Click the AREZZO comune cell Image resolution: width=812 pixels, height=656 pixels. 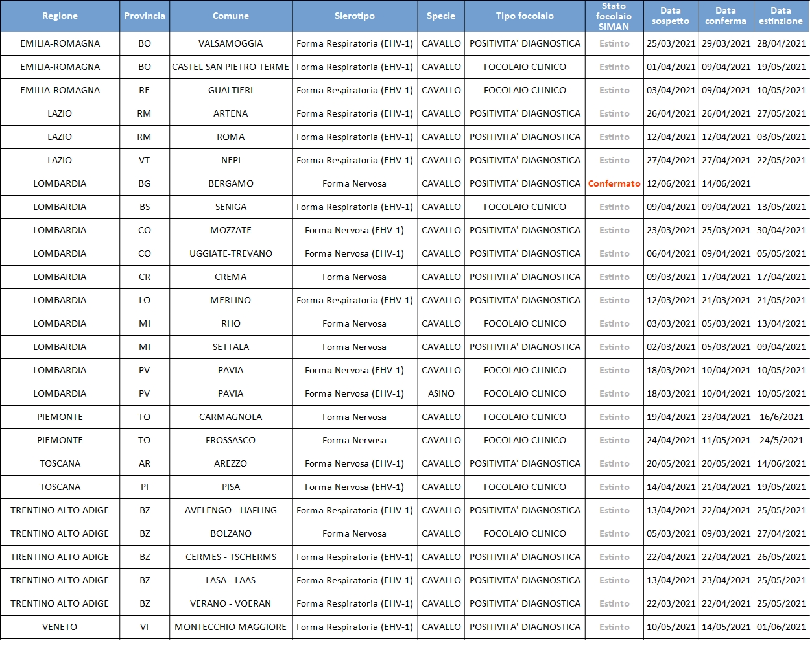(x=230, y=463)
